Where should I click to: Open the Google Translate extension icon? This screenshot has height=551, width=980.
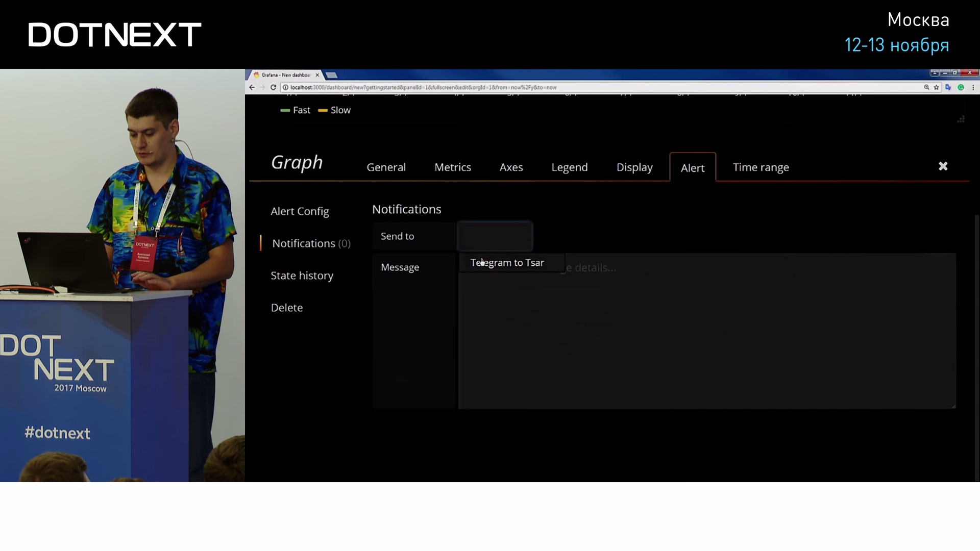point(948,87)
